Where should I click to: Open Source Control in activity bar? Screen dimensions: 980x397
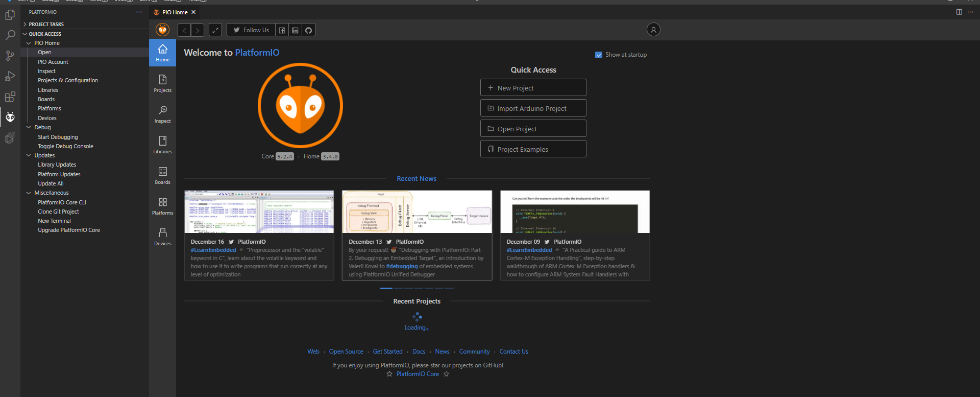pos(10,56)
